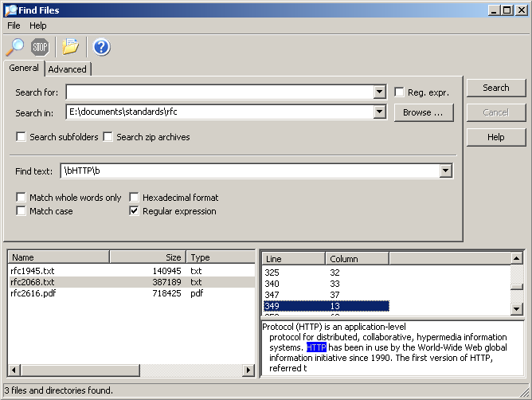
Task: Click the STOP sign toolbar icon
Action: 40,47
